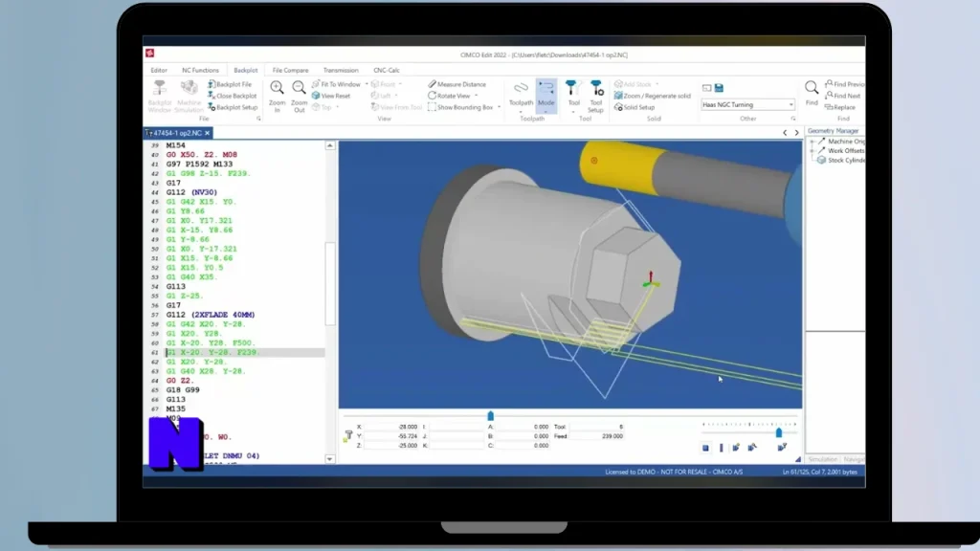Open Backplot Setup
The height and width of the screenshot is (551, 980).
point(232,107)
